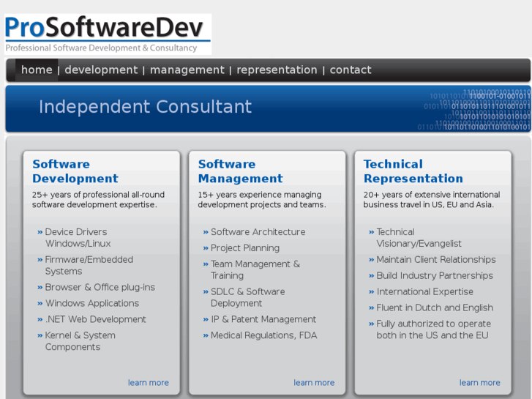Click learn more under Technical Representation
The image size is (532, 399).
[x=480, y=383]
